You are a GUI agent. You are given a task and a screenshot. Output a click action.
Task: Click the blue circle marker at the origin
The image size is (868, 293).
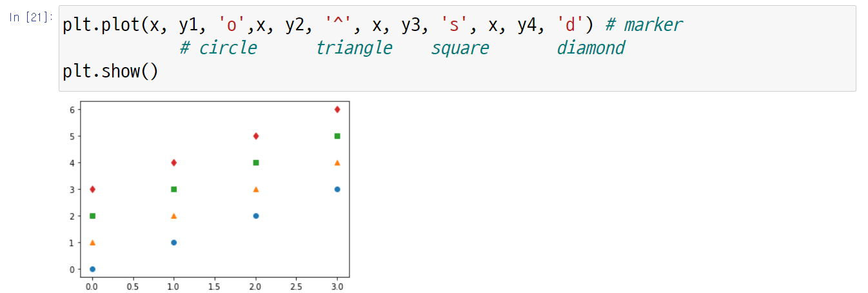92,269
